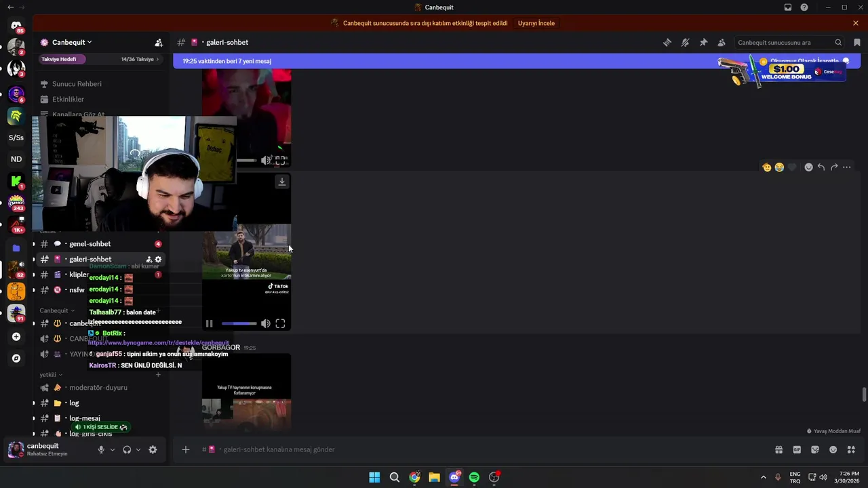This screenshot has height=488, width=868.
Task: Open headphone output options dropdown arrow
Action: (x=138, y=449)
